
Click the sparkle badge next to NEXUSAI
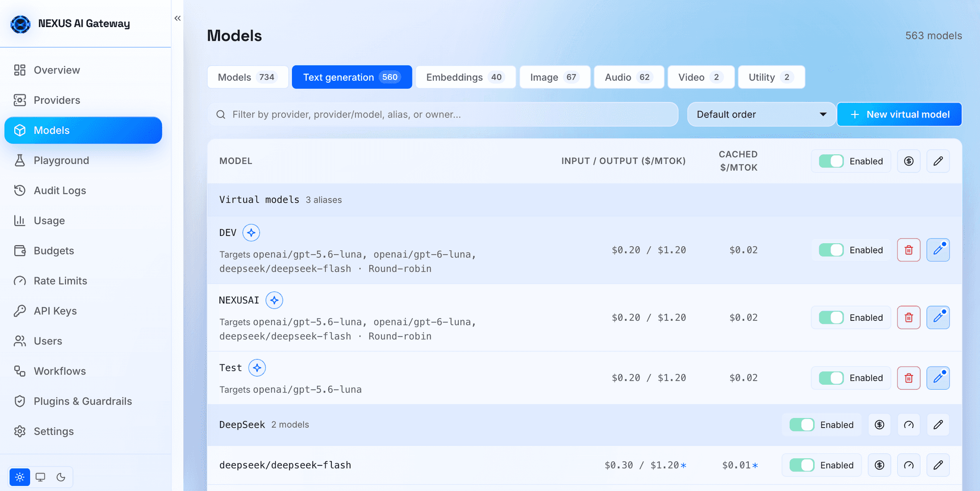click(x=274, y=300)
